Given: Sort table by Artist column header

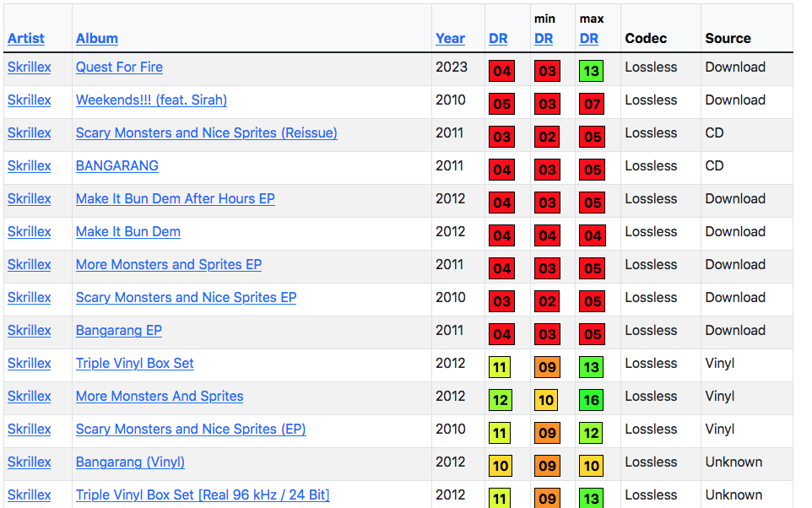Looking at the screenshot, I should click(26, 38).
